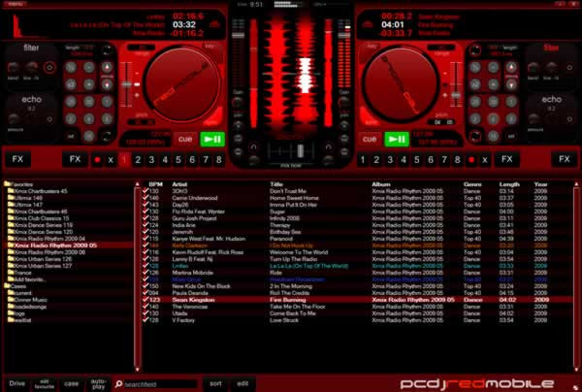
Task: Open the far-left FX panel button
Action: (17, 159)
